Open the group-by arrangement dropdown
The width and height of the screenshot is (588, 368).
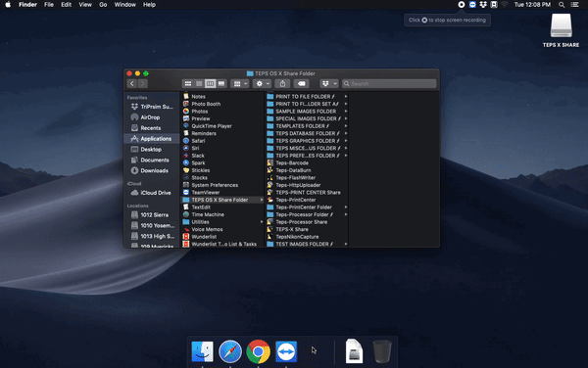tap(240, 83)
